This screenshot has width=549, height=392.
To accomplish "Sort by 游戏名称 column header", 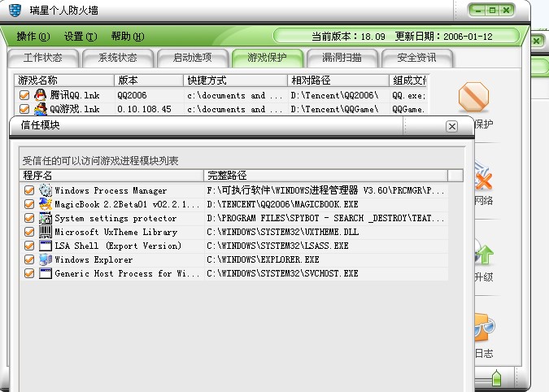I will click(x=64, y=81).
